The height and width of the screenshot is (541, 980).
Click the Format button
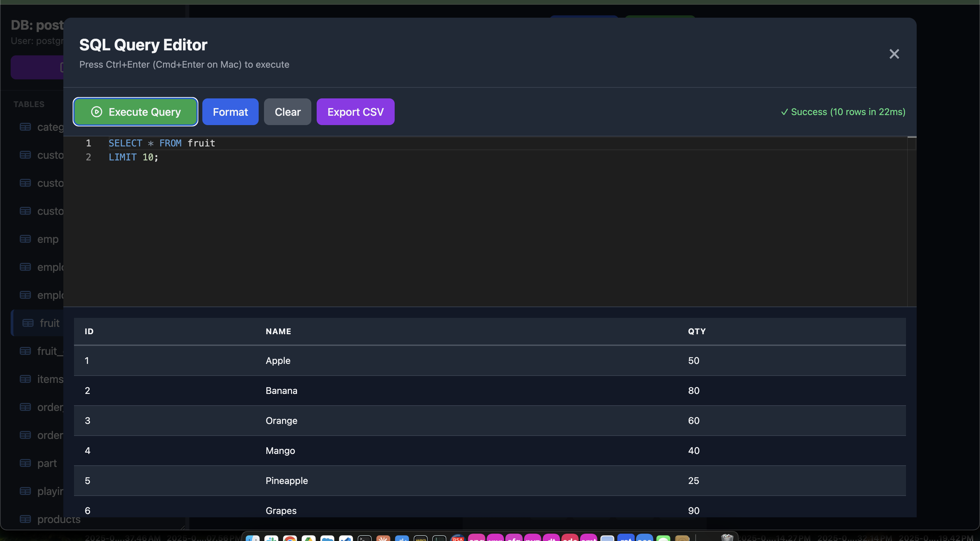pyautogui.click(x=230, y=111)
